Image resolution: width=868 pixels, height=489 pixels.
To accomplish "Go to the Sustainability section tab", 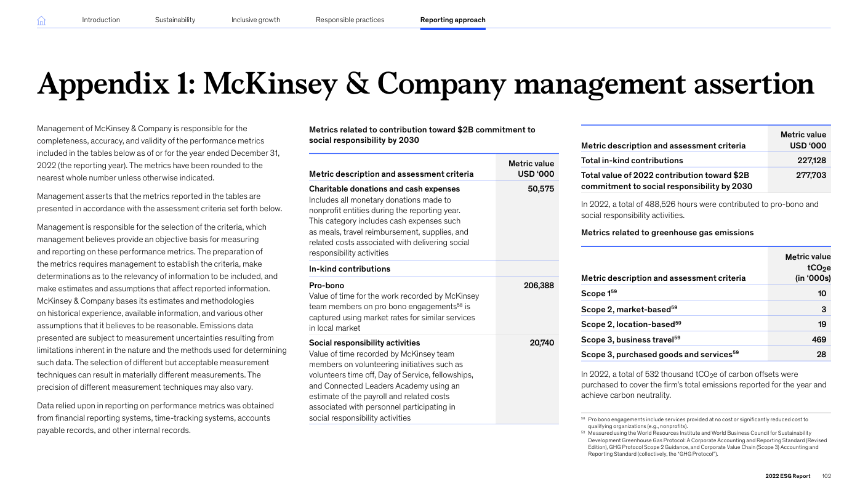I will [x=175, y=20].
